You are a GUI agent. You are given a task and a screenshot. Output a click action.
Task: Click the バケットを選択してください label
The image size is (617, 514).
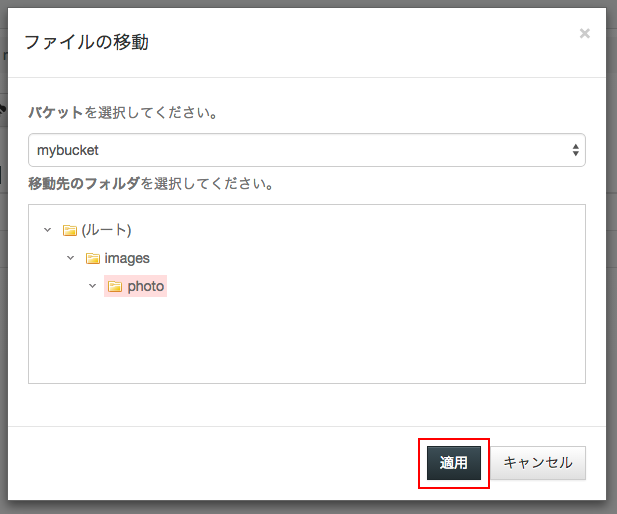click(123, 113)
